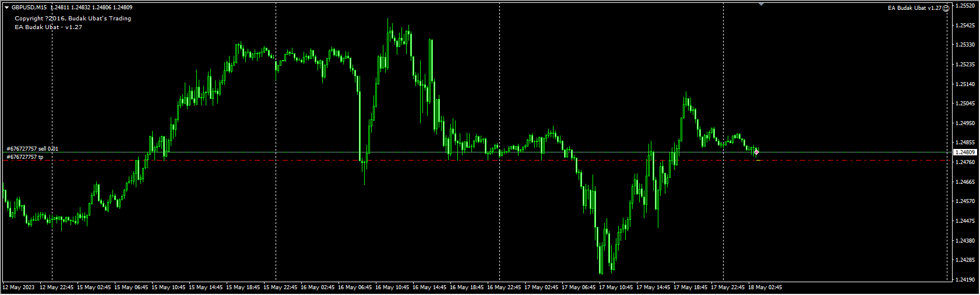Image resolution: width=980 pixels, height=295 pixels.
Task: Click time axis label '18 May 02:45'
Action: 765,287
